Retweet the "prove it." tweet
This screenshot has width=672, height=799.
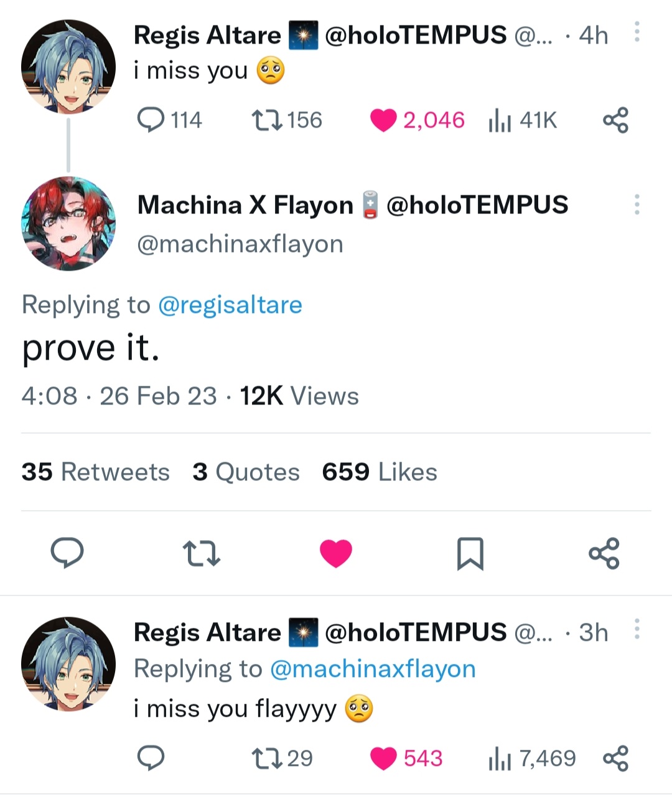pos(201,553)
